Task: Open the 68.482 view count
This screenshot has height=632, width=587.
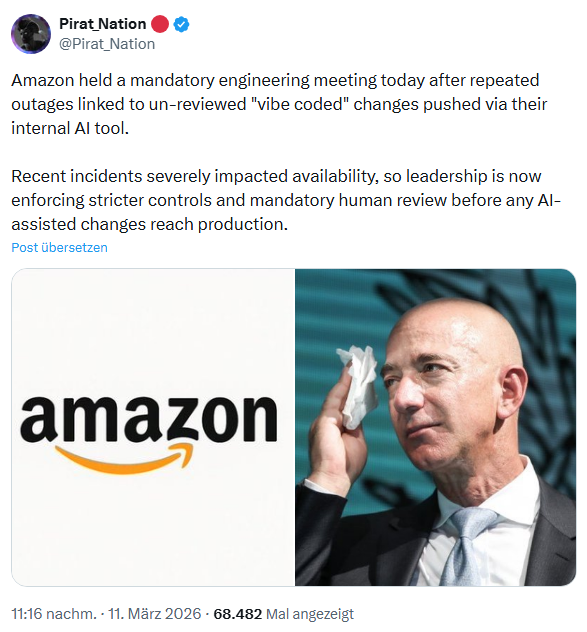Action: click(237, 614)
